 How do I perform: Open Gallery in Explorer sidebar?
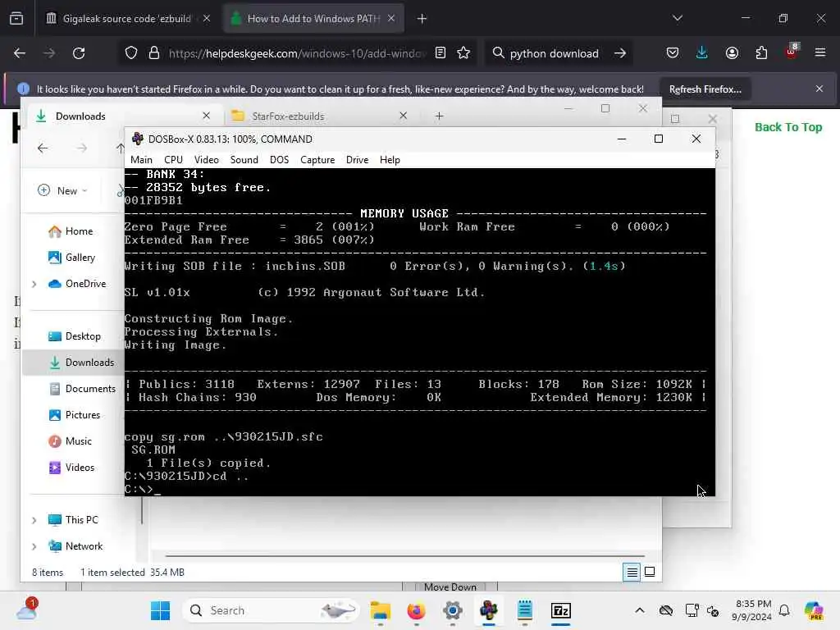click(x=72, y=258)
